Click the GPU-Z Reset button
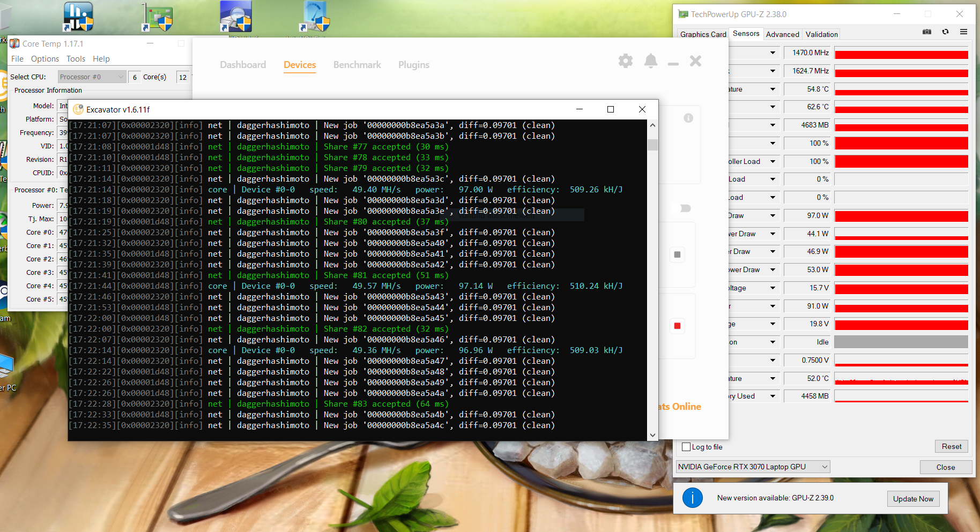Screen dimensions: 980x532 coord(952,446)
